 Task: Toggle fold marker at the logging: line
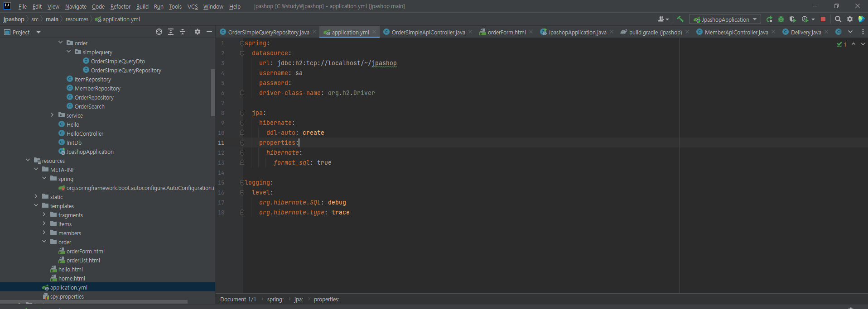(x=242, y=183)
